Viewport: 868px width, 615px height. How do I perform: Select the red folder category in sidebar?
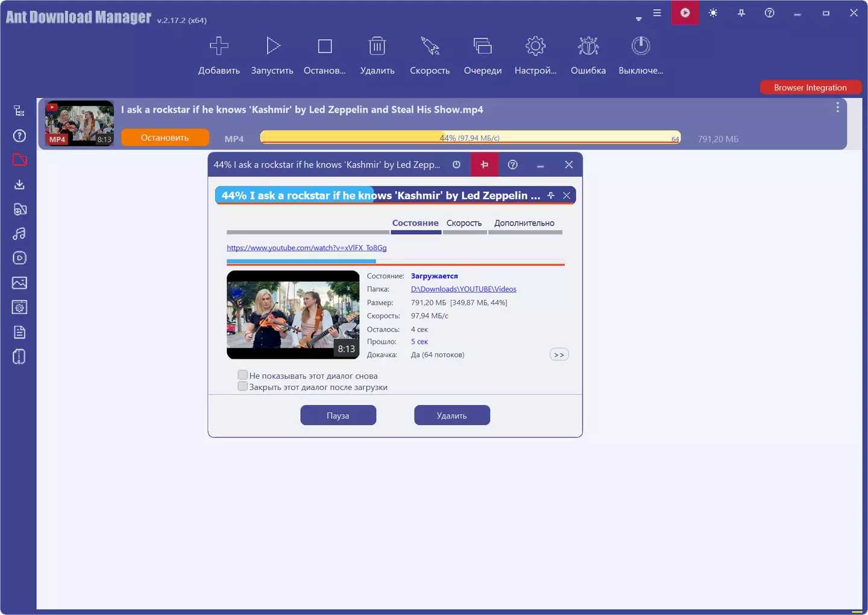click(19, 160)
